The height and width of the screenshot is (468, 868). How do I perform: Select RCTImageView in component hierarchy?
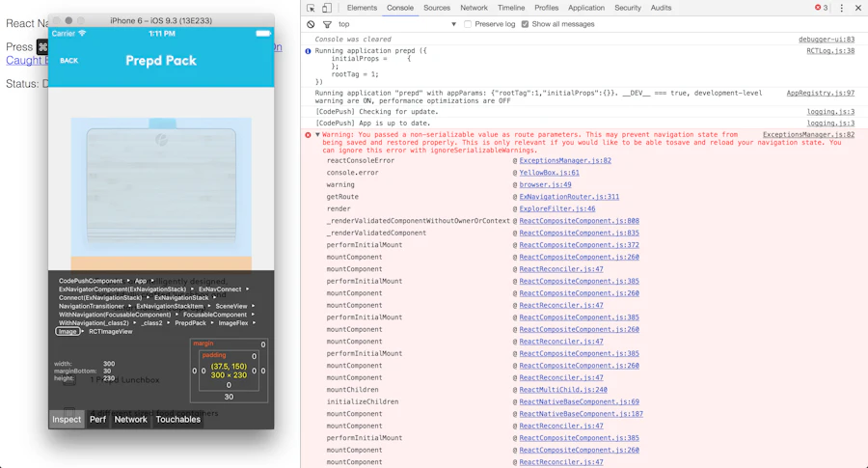111,332
